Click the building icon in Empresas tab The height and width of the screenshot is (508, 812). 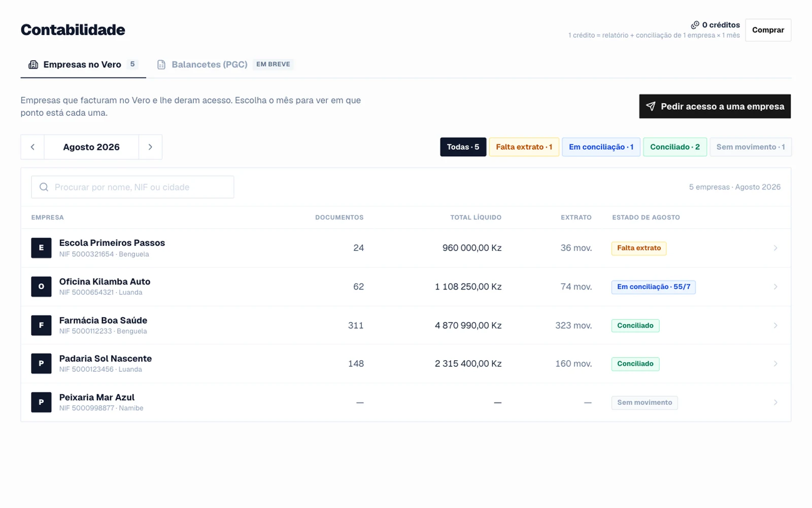click(33, 65)
